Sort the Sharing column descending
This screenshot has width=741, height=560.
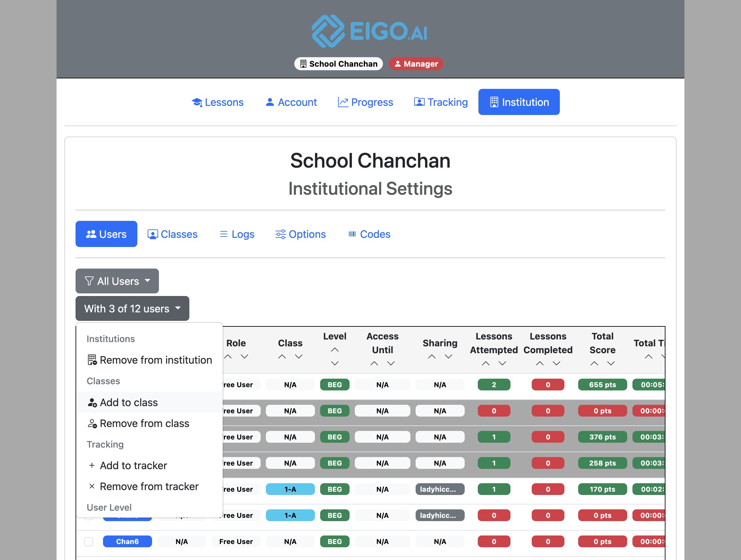click(449, 356)
